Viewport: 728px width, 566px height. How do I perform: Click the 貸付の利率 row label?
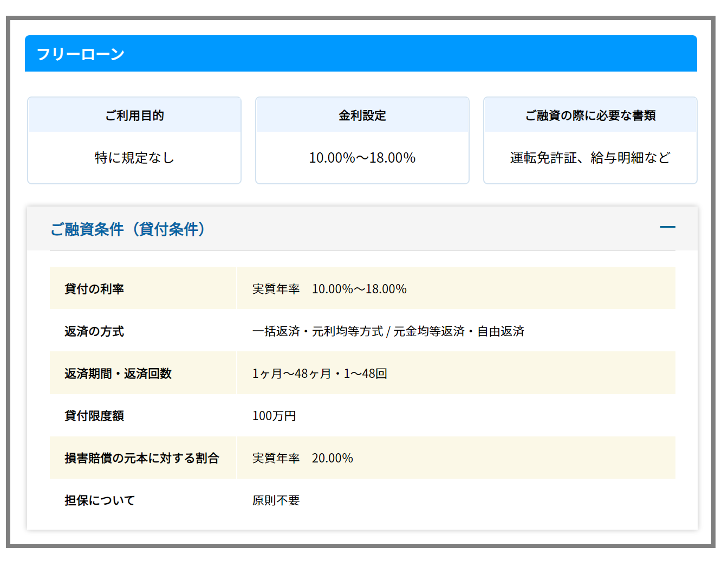point(94,289)
